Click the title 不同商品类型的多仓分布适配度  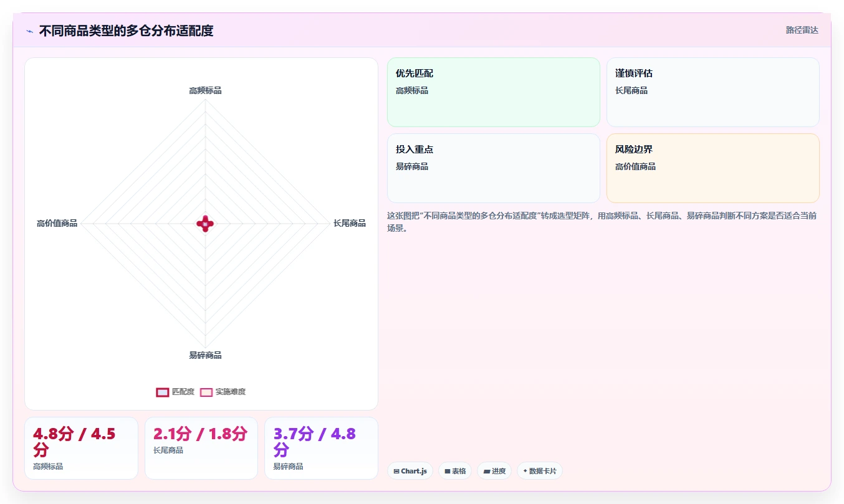126,31
